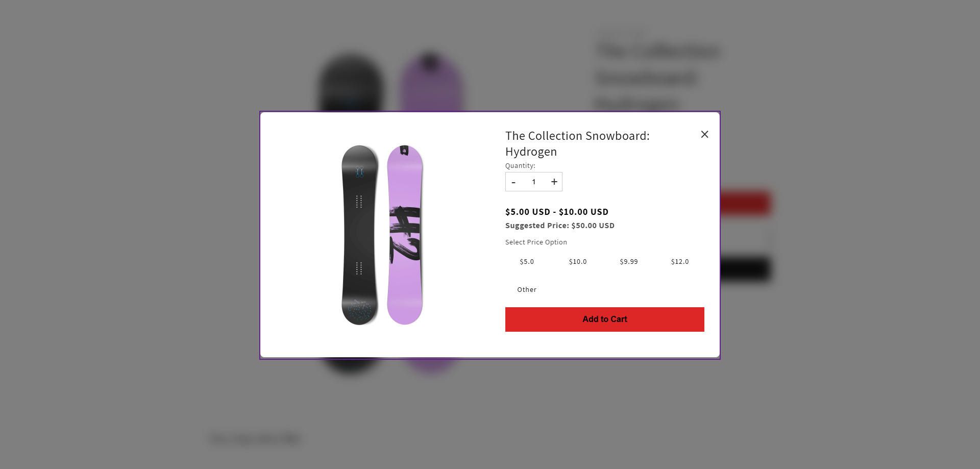This screenshot has height=469, width=980.
Task: Select the $5.0 price option
Action: click(527, 262)
